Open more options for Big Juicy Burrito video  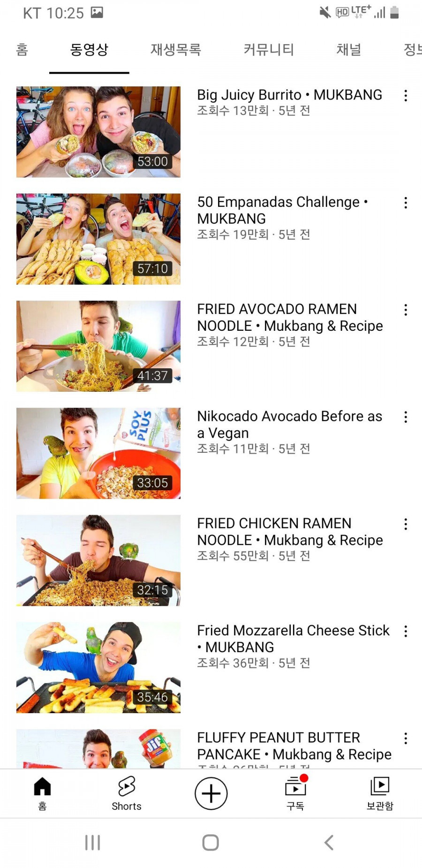point(406,96)
